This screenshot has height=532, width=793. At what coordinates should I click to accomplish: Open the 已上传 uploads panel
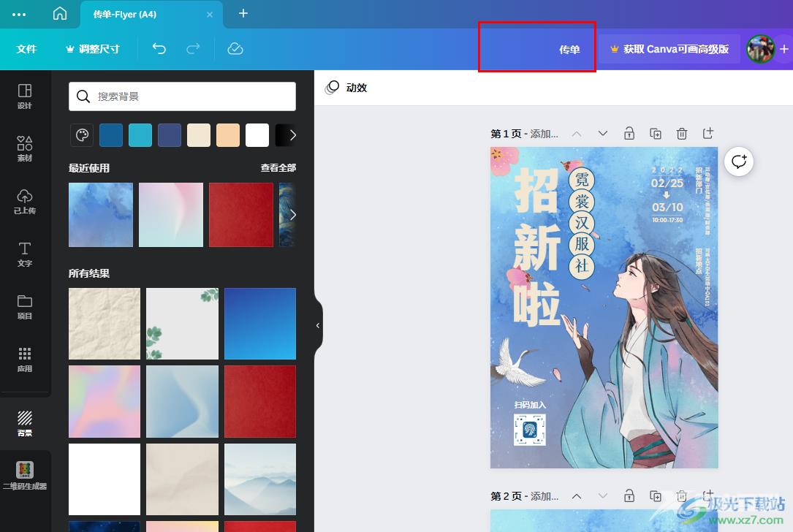point(25,201)
